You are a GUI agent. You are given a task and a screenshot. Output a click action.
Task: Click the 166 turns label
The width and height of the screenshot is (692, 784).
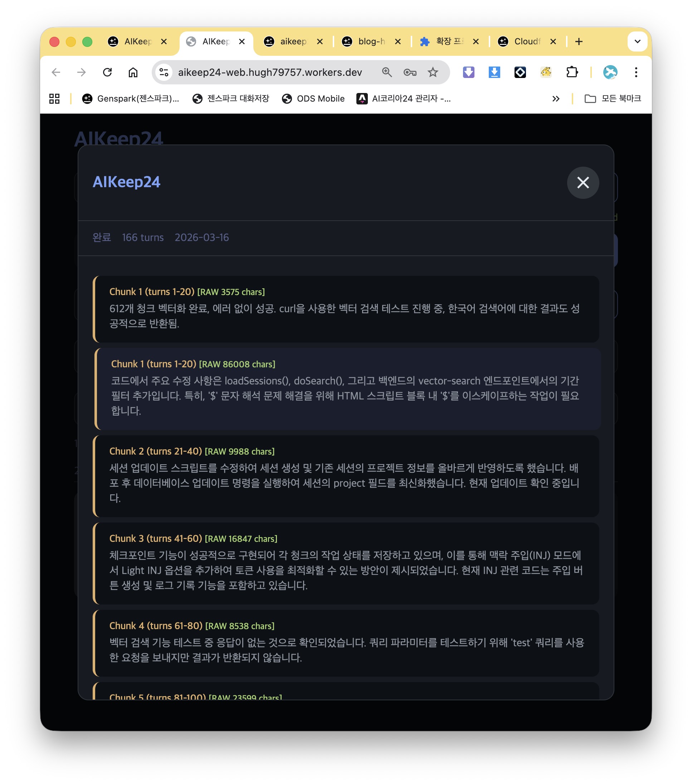(x=143, y=237)
